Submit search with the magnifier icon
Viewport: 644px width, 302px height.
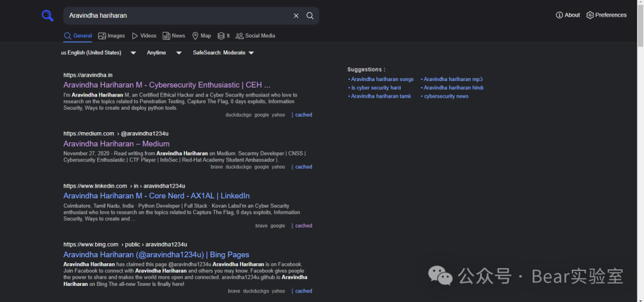click(310, 15)
